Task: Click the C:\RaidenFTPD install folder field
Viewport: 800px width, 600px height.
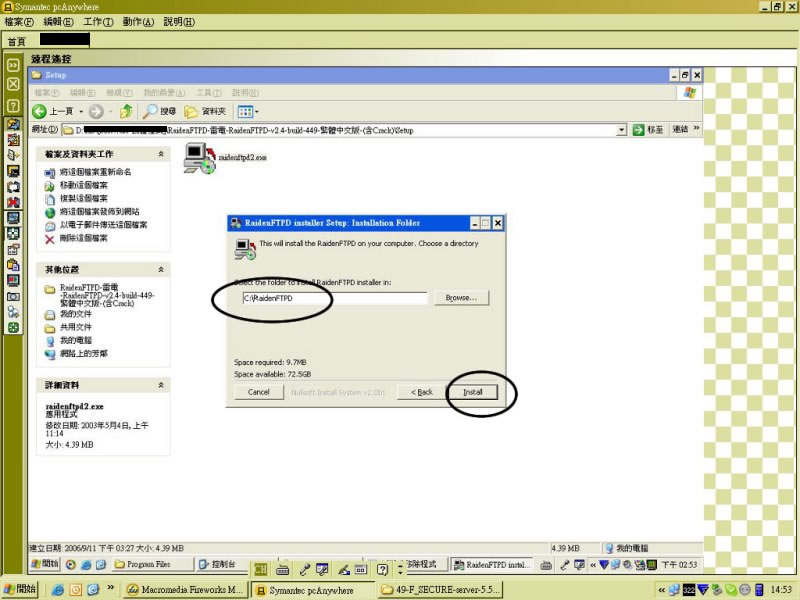Action: (x=335, y=298)
